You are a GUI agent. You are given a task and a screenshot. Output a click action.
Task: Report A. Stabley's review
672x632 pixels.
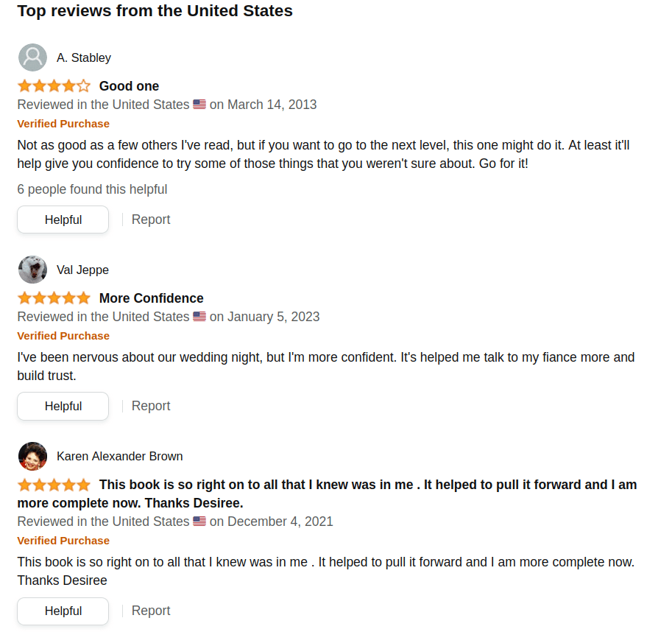click(151, 219)
